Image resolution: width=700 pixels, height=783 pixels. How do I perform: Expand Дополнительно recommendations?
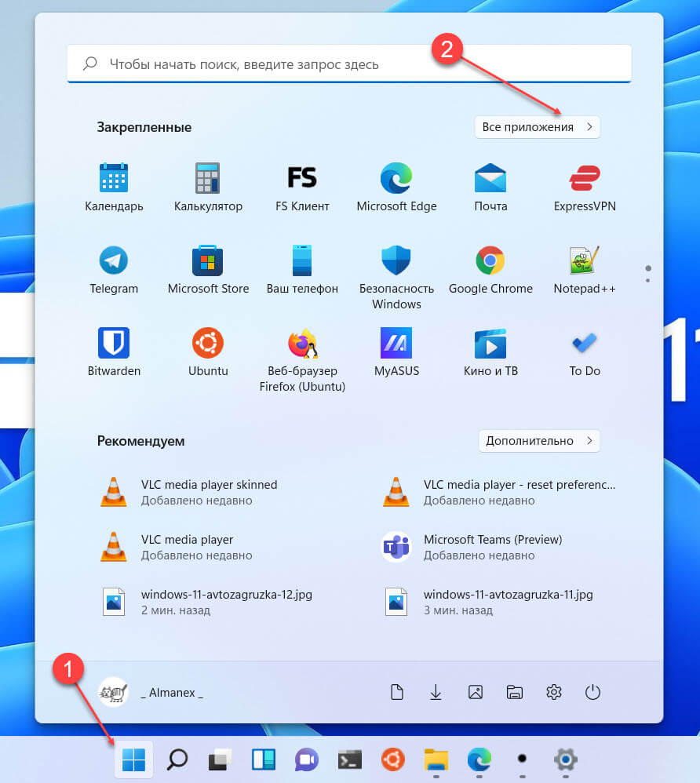tap(539, 441)
